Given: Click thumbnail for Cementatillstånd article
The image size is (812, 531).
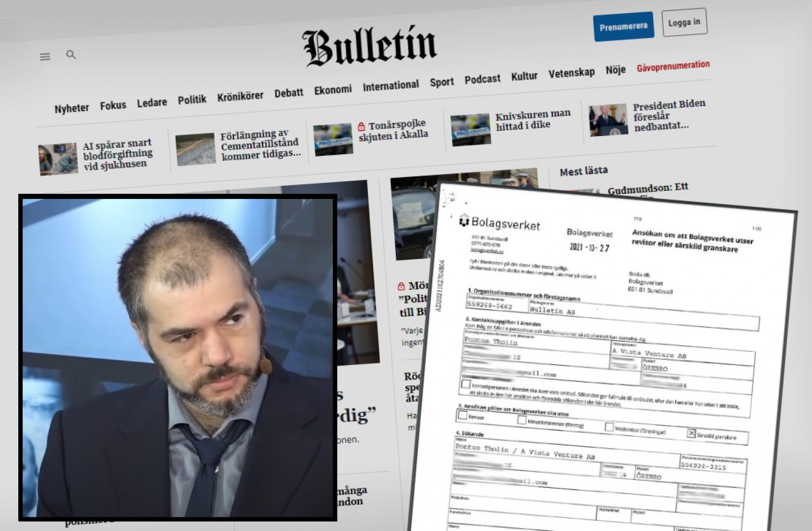Looking at the screenshot, I should (x=195, y=149).
